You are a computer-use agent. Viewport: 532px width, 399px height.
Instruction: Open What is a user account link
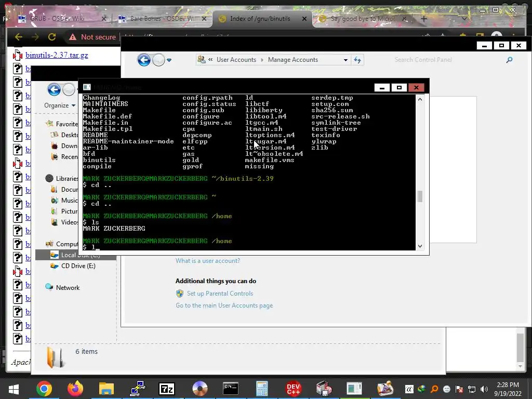click(x=208, y=261)
